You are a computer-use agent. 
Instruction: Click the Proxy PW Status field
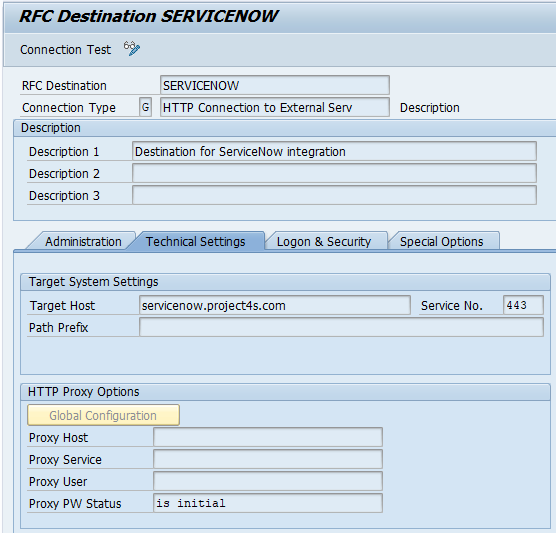tap(268, 503)
